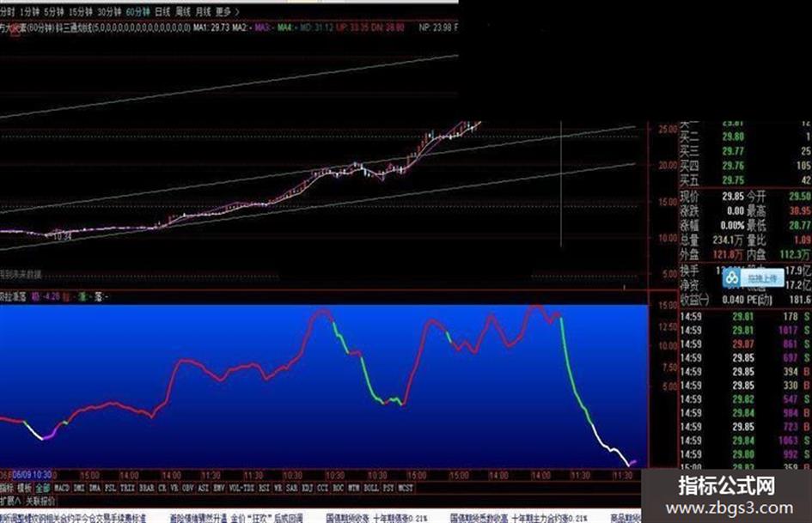
Task: Apply the CR indicator
Action: (162, 488)
